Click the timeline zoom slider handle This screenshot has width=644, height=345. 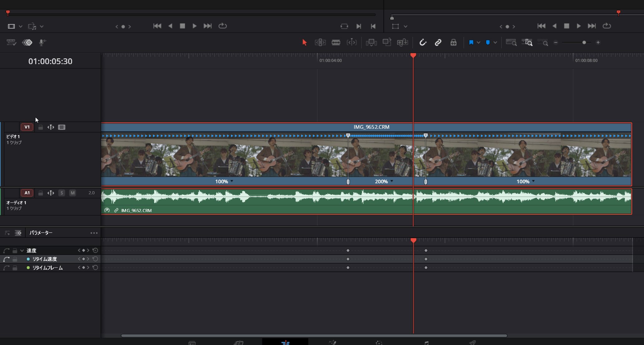(584, 42)
